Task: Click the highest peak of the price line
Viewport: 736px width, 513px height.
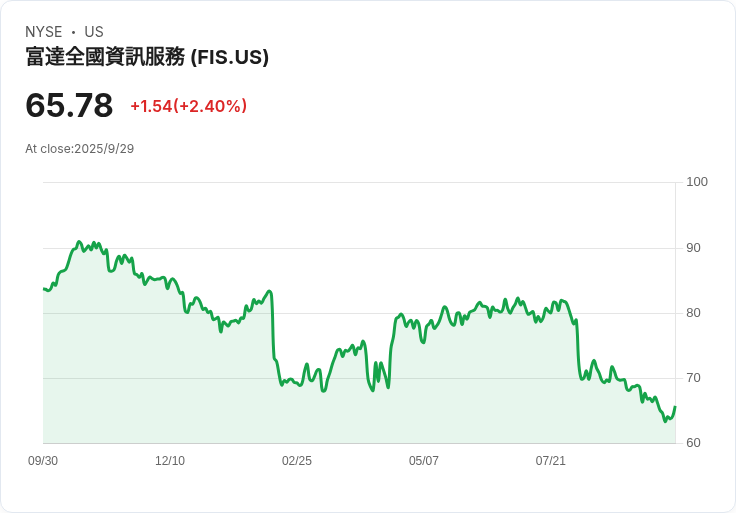Action: (x=79, y=242)
